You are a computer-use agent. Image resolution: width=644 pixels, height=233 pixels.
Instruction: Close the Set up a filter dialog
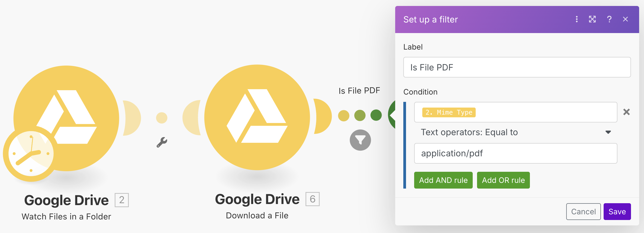point(625,19)
